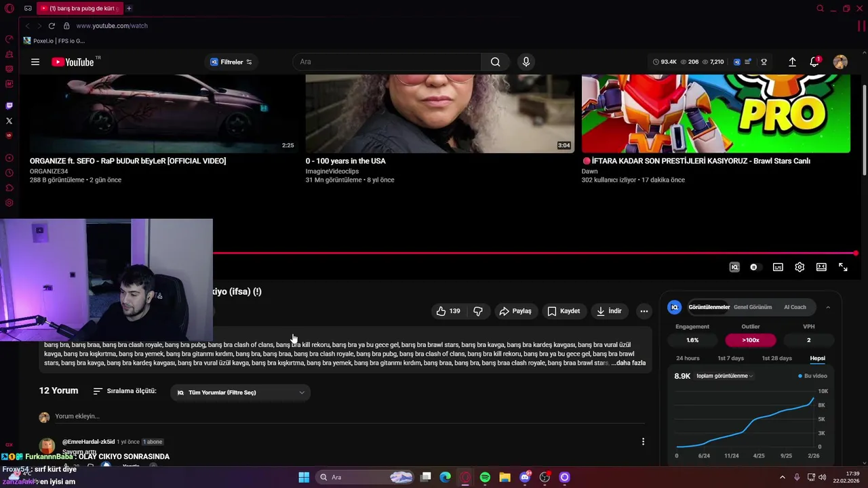This screenshot has width=868, height=488.
Task: Open video player settings gear
Action: [800, 267]
